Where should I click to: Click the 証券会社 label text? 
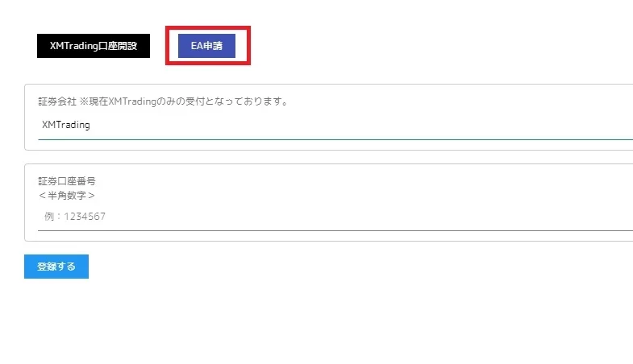tap(57, 101)
